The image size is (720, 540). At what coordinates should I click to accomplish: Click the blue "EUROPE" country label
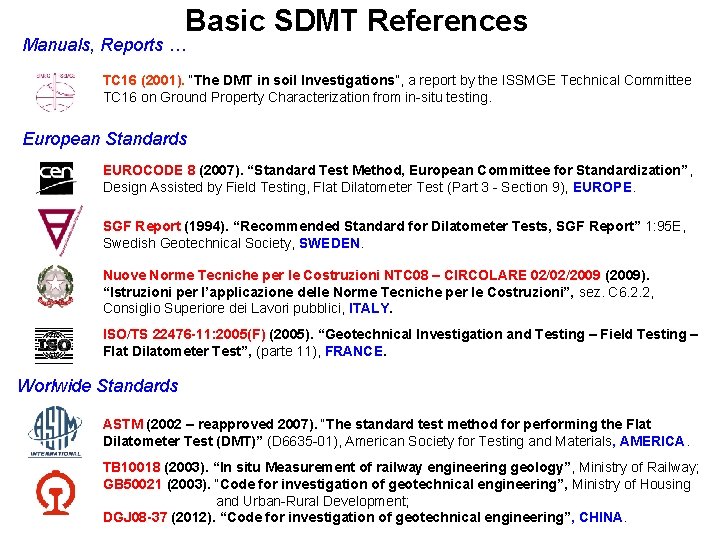(x=602, y=187)
